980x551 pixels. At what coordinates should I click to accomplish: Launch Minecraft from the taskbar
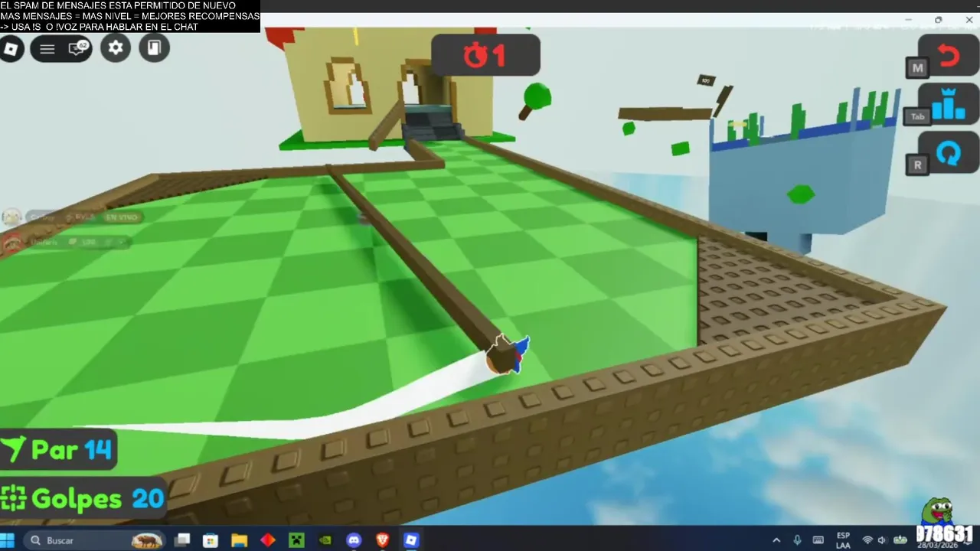[x=296, y=540]
